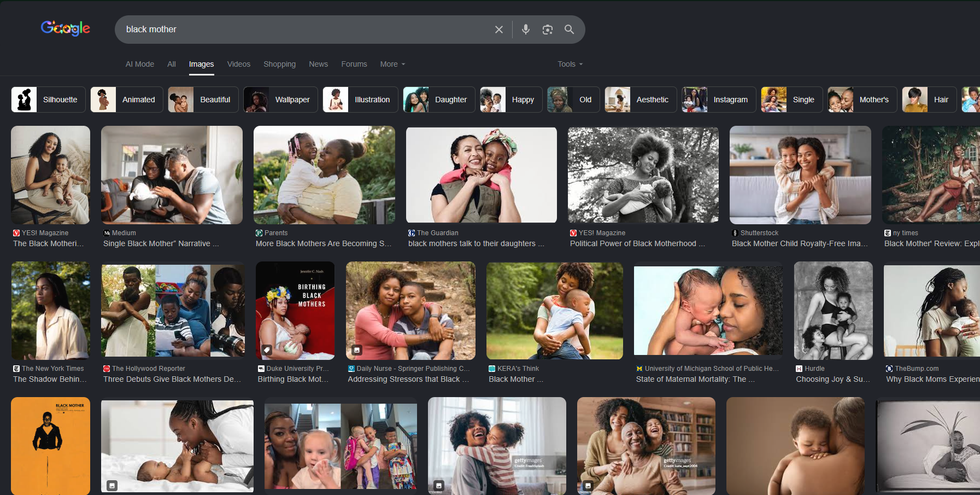Open the Shutterstock Black Mother Child result
Screen dimensions: 980x495
pyautogui.click(x=800, y=243)
